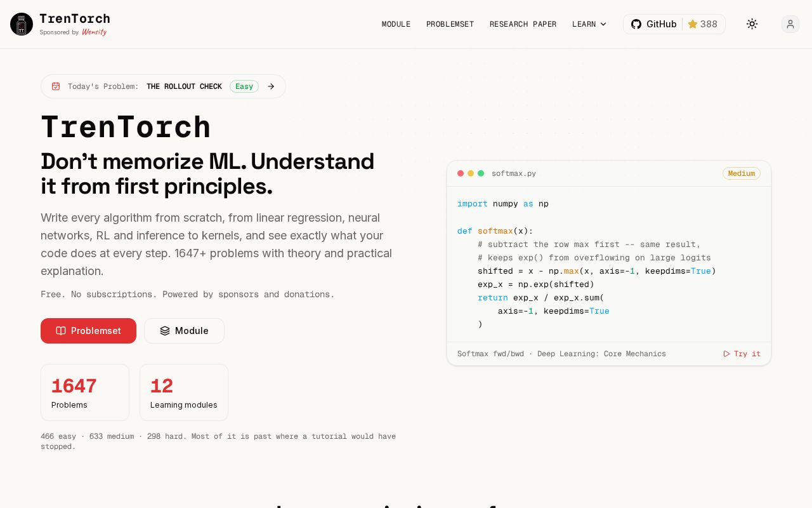Select the softmax.py file name
Viewport: 812px width, 508px height.
tap(514, 173)
